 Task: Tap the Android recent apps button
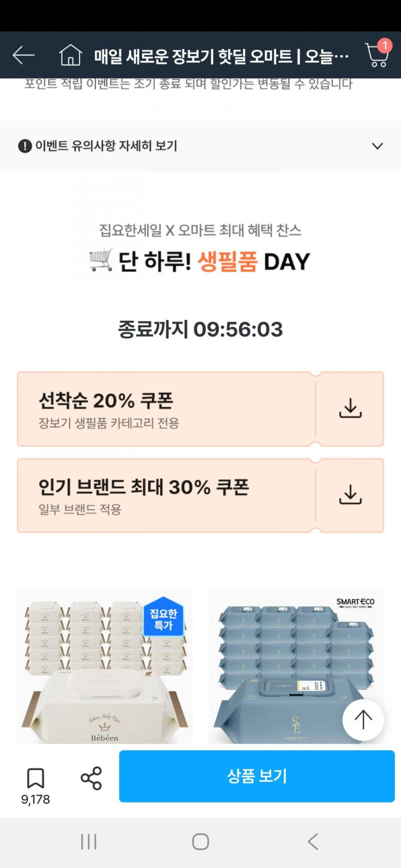[89, 841]
